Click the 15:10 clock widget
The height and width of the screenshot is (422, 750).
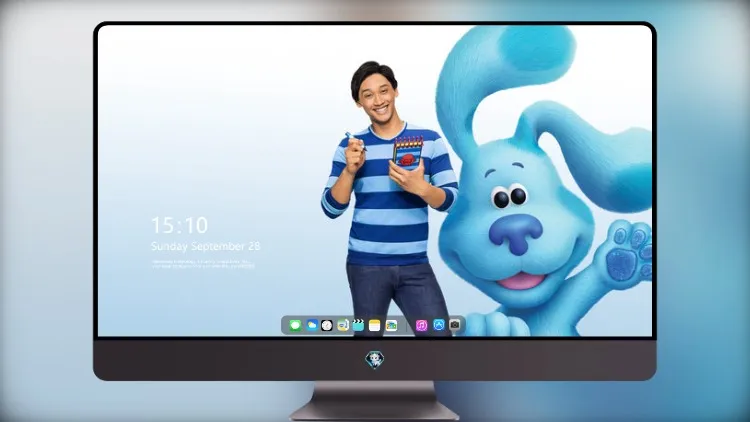[x=179, y=225]
